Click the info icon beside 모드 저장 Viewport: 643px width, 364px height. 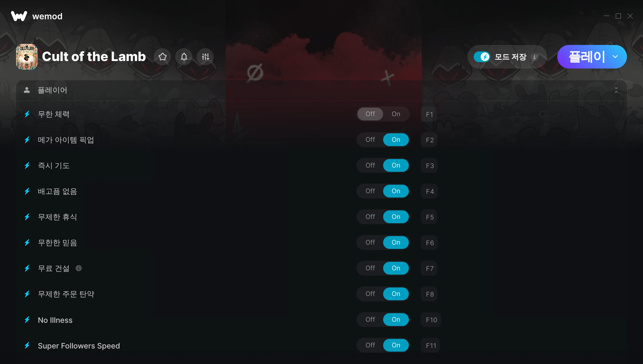[x=534, y=57]
